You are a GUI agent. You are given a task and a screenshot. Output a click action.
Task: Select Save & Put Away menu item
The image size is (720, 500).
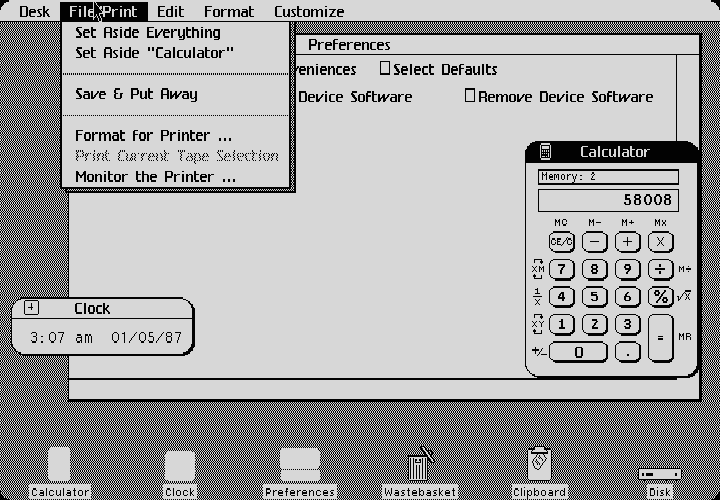(x=137, y=94)
